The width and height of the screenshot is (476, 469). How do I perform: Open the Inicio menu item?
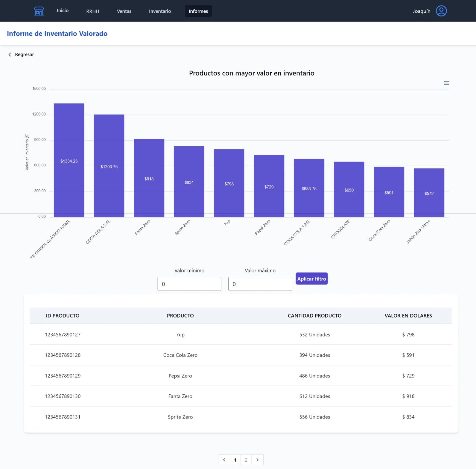(x=63, y=11)
